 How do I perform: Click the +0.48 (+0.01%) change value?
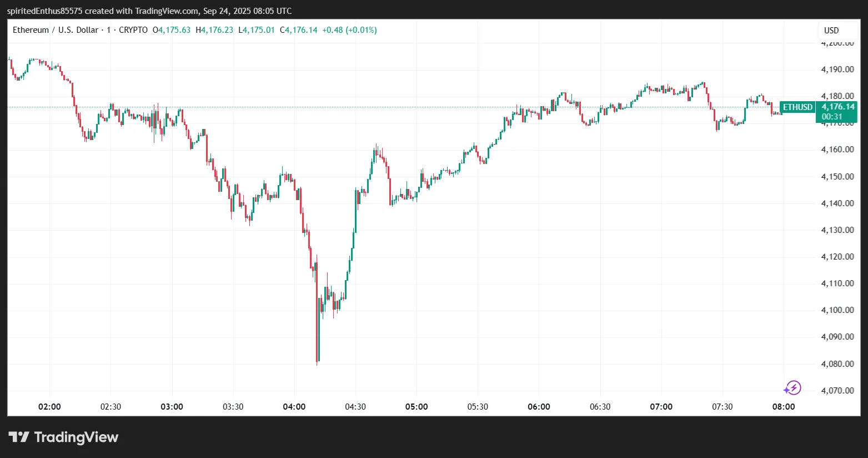349,30
